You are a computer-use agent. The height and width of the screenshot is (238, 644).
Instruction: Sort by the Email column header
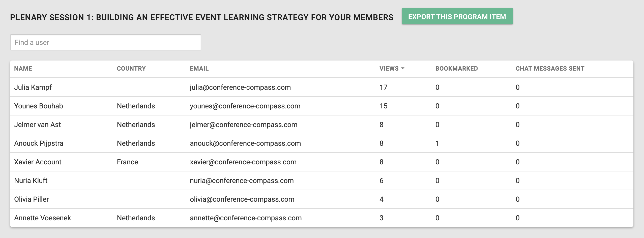[199, 69]
